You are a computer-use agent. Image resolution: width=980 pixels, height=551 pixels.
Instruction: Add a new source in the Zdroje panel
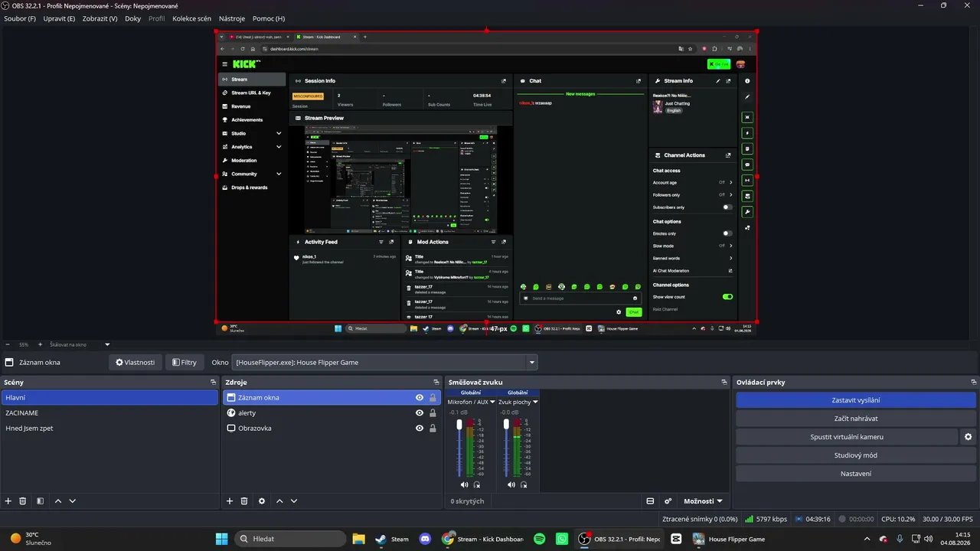[x=230, y=501]
